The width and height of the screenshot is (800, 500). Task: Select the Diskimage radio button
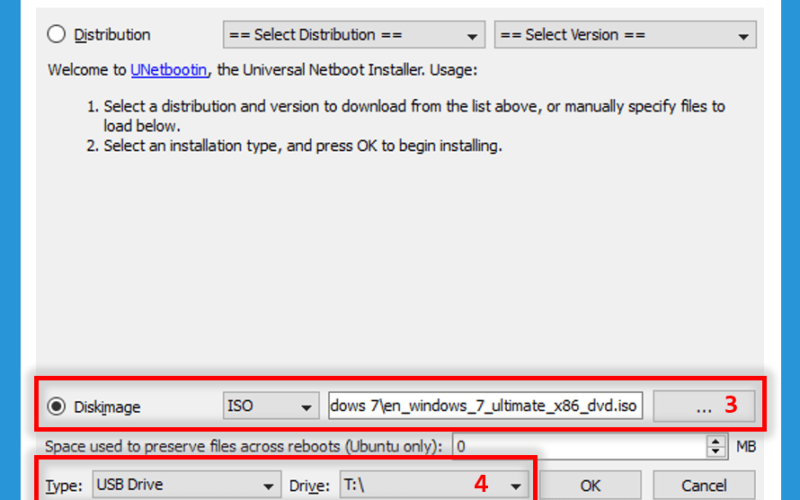point(56,407)
